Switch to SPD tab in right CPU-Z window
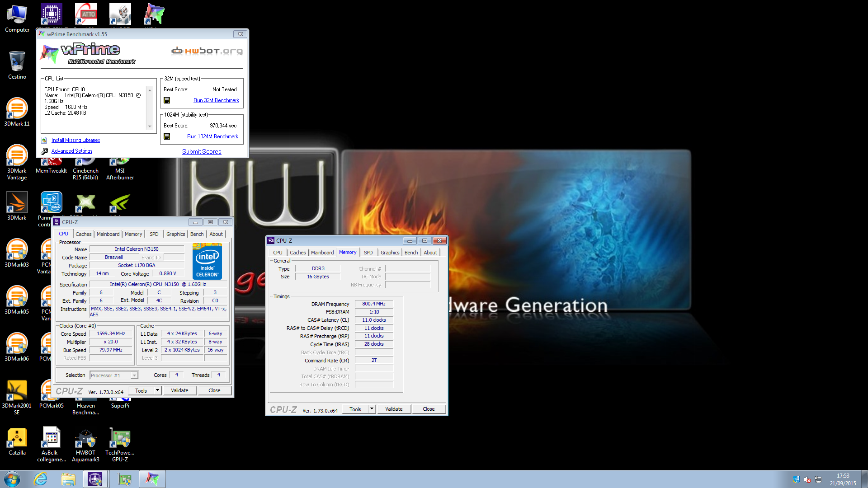Screen dimensions: 868x488 [x=368, y=253]
